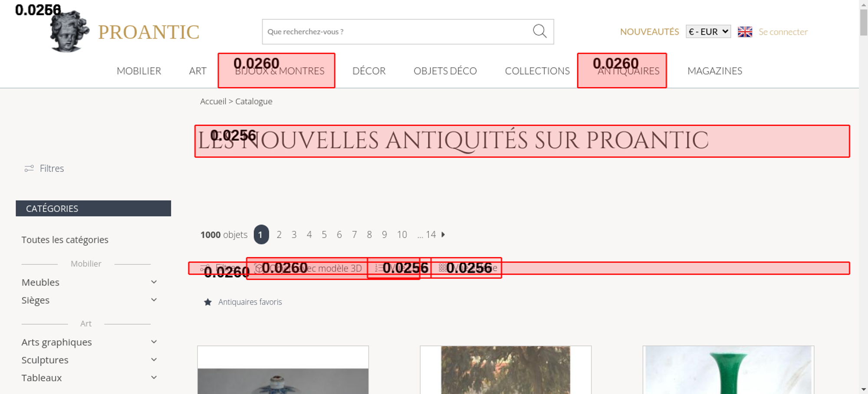
Task: Switch to numbered list view icon
Action: tap(379, 268)
